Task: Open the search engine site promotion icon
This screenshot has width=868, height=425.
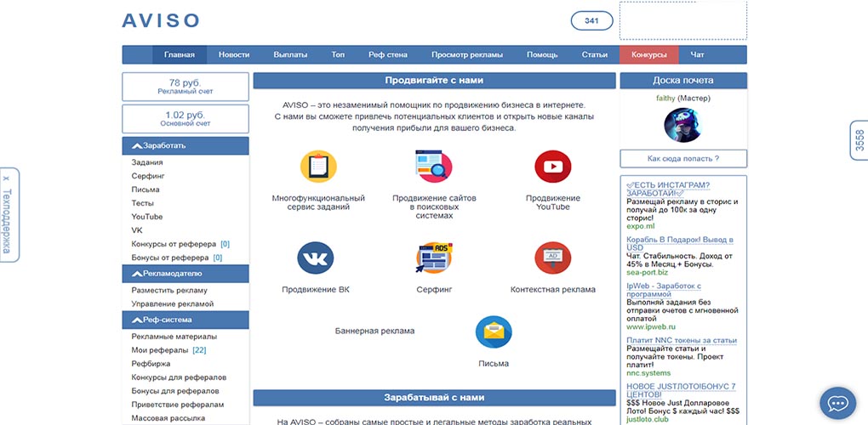Action: (434, 167)
